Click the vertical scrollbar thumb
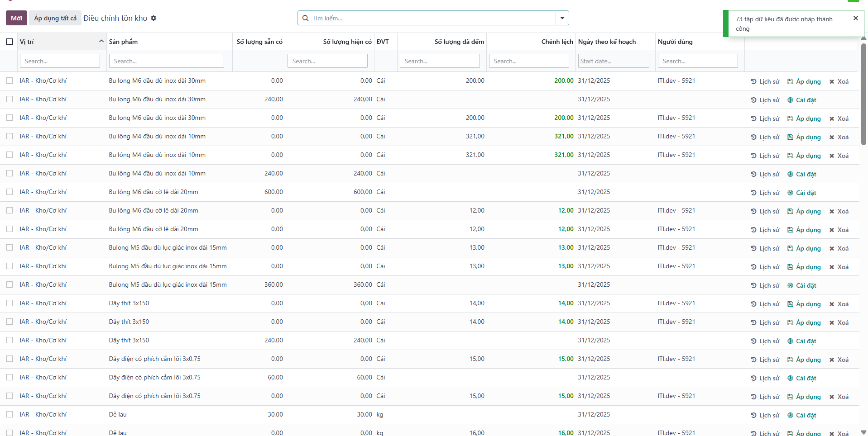 click(x=863, y=93)
